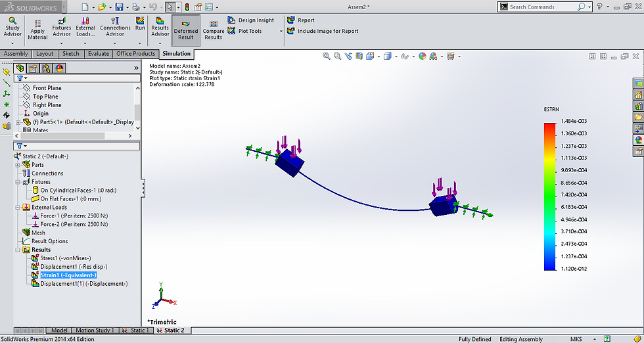
Task: Expand Connections Advisor dropdown arrow
Action: coord(115,43)
